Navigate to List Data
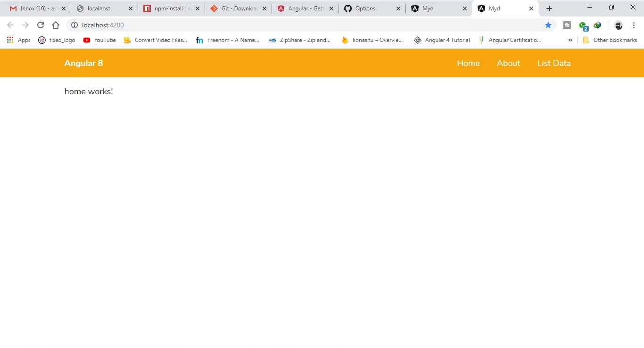The height and width of the screenshot is (348, 644). click(x=553, y=63)
